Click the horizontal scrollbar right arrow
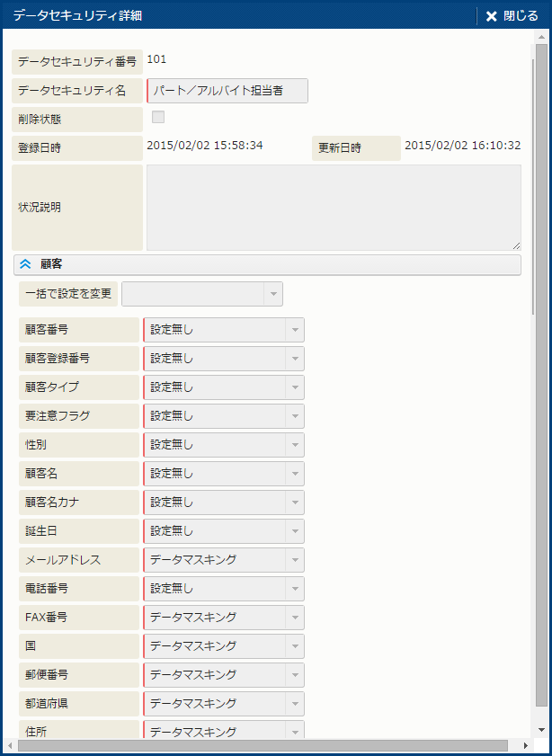This screenshot has width=552, height=756. click(526, 746)
